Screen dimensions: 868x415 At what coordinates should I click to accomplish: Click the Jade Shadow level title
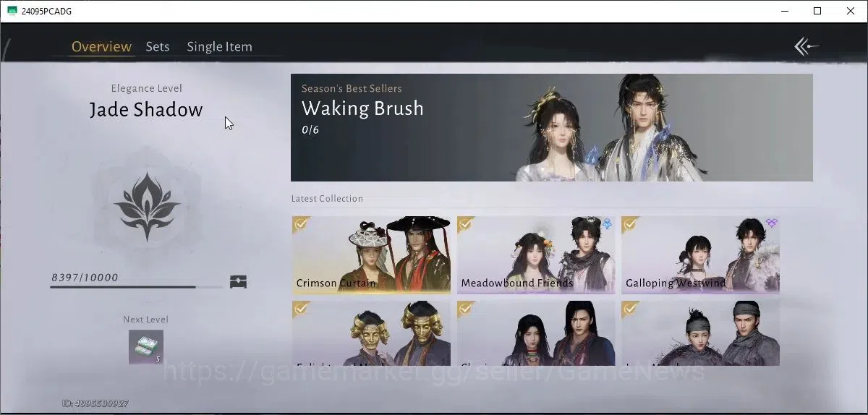tap(146, 110)
